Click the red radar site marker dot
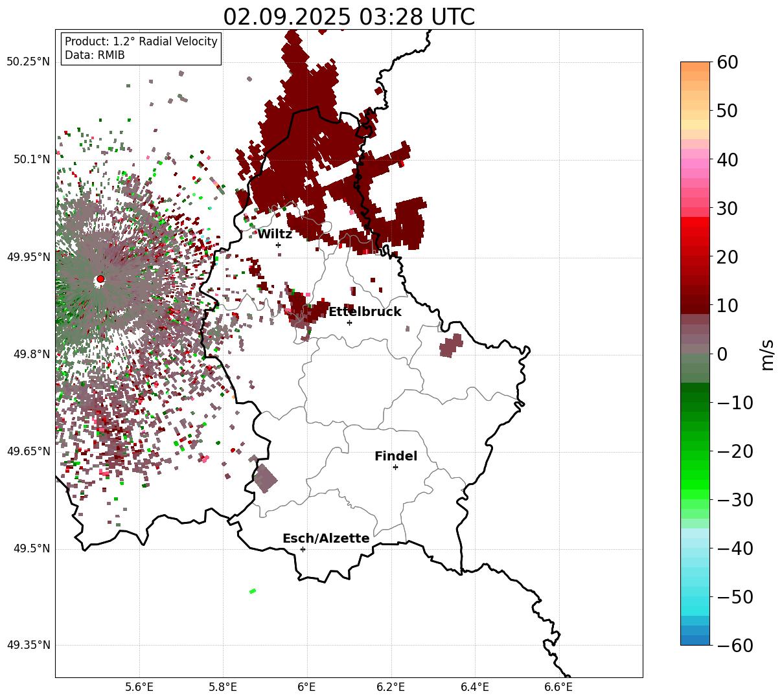This screenshot has height=700, width=782. 100,279
